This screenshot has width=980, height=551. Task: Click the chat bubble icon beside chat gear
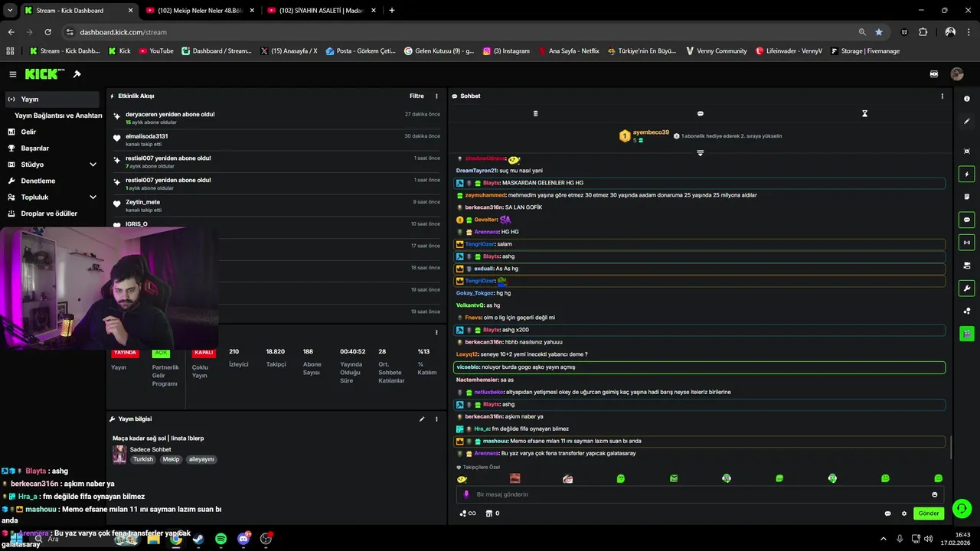pos(888,514)
